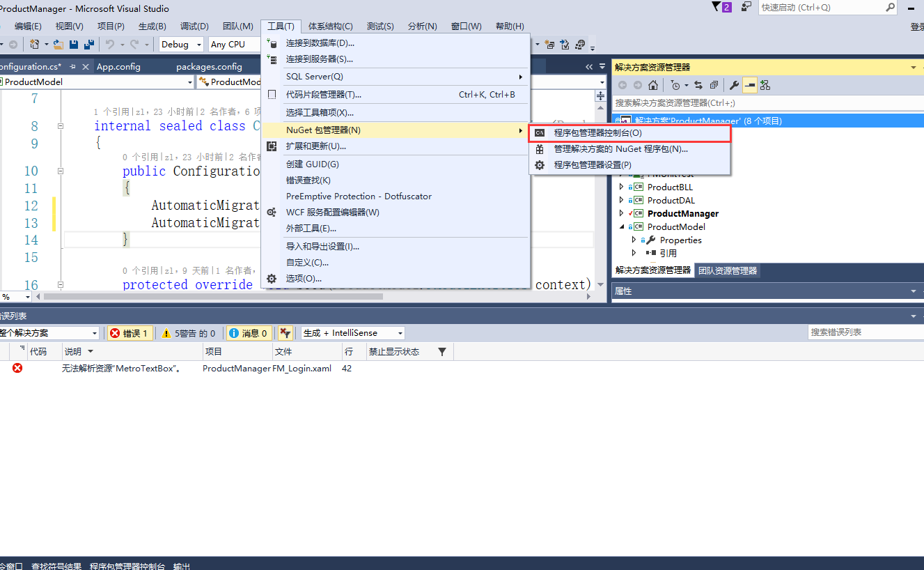Collapse the ProductModel project node
The image size is (924, 570).
click(621, 226)
